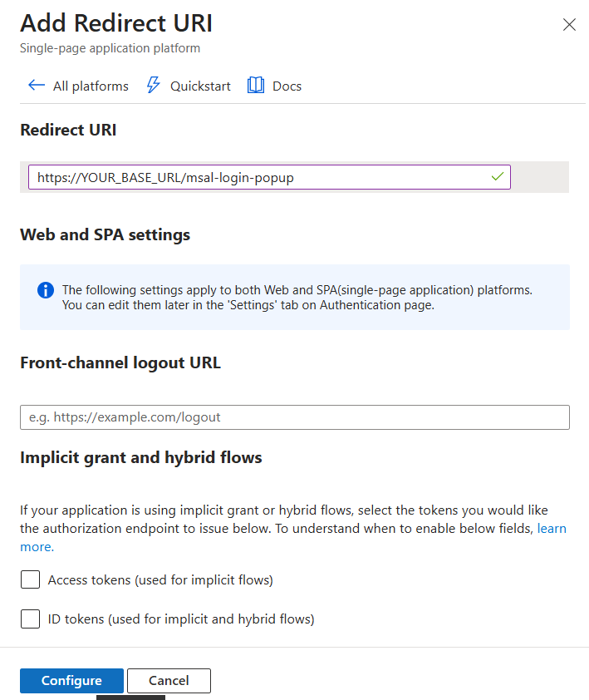Click the Docs book icon

pos(256,86)
